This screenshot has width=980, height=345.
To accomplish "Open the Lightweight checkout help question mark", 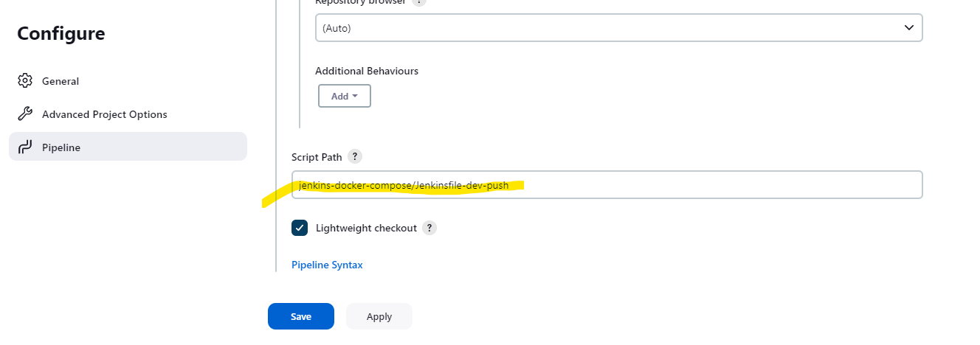I will pos(429,228).
